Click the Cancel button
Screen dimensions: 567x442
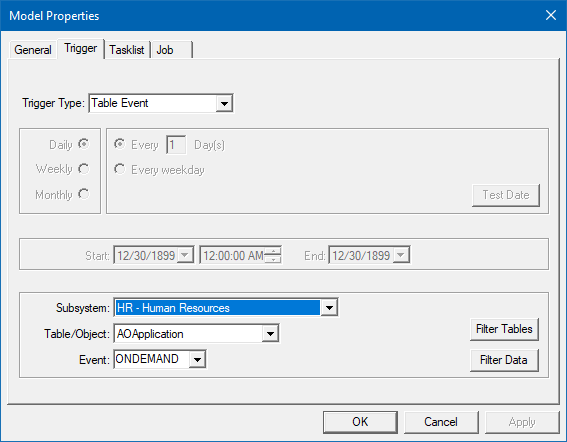441,422
